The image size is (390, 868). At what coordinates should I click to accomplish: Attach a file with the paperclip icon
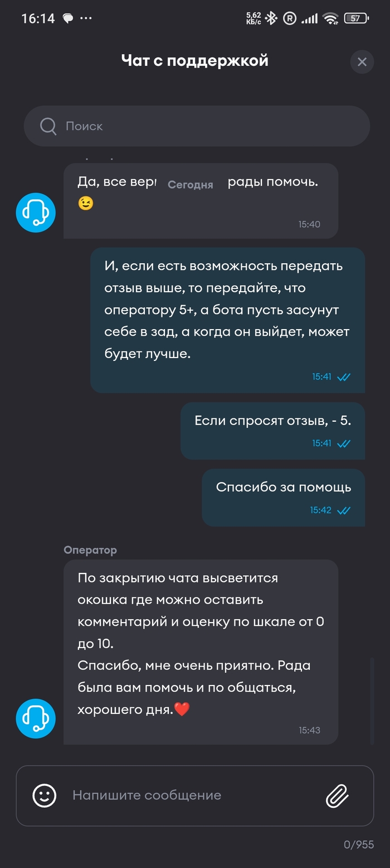(337, 795)
